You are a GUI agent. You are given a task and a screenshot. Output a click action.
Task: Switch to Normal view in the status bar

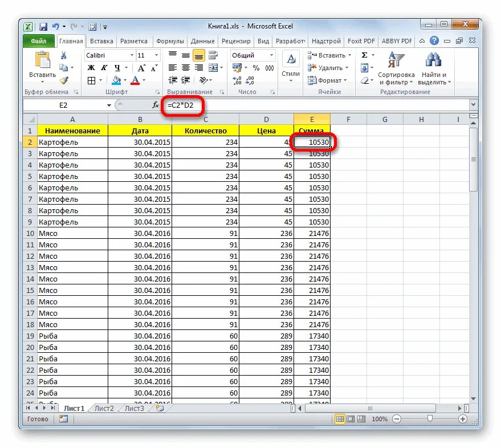click(x=340, y=419)
